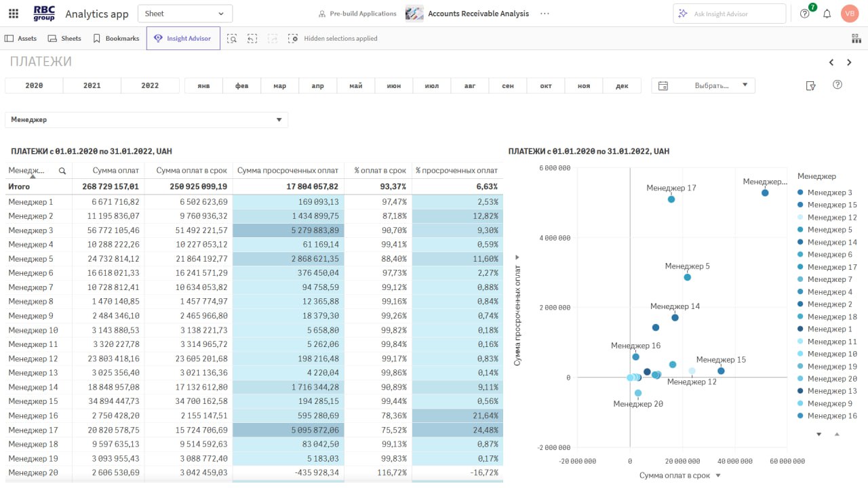Viewport: 868px width, 488px height.
Task: Open the Bookmarks tab
Action: click(x=116, y=39)
